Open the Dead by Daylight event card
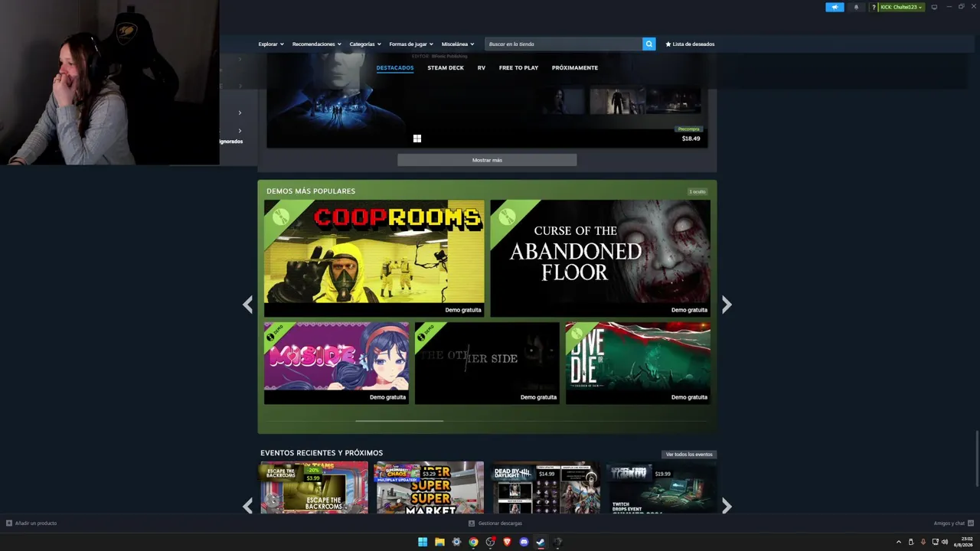 coord(545,487)
